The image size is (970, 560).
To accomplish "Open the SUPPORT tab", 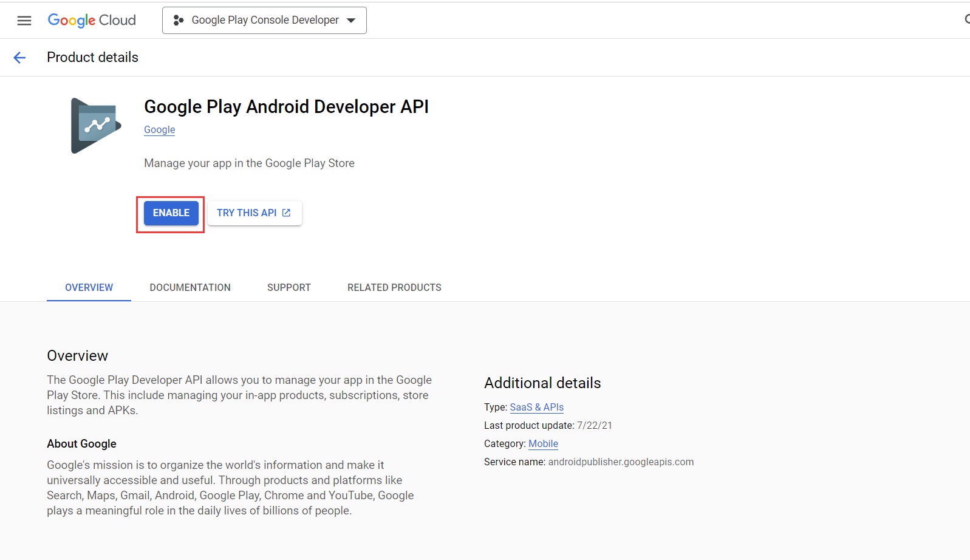I will pyautogui.click(x=289, y=288).
